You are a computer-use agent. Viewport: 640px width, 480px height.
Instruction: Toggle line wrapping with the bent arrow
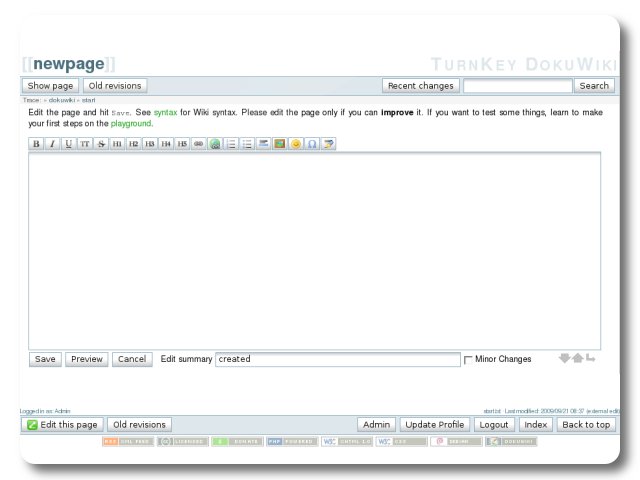(591, 358)
